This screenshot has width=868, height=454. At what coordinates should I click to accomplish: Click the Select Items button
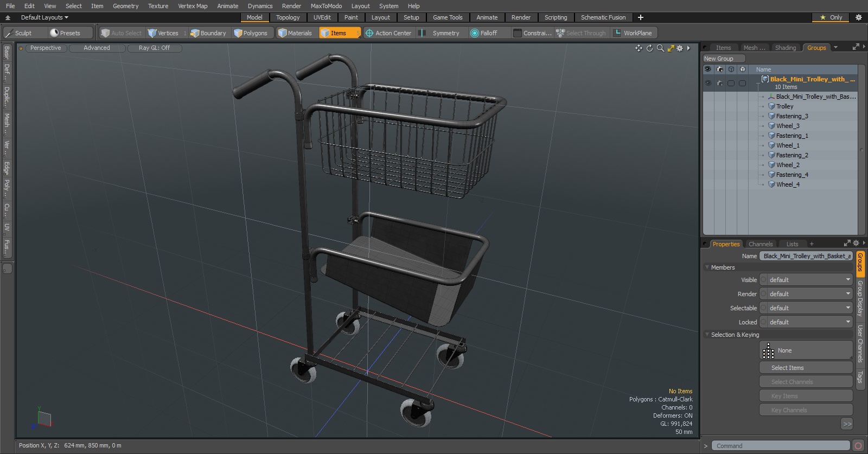pos(806,368)
